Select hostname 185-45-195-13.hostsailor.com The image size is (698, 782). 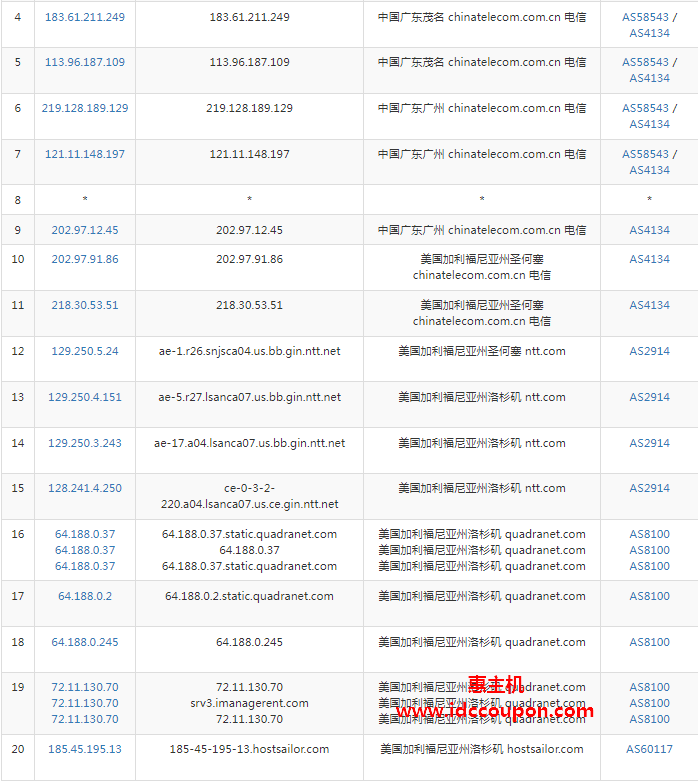point(249,749)
